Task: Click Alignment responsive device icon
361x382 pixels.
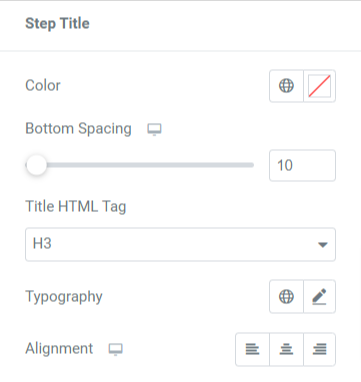Action: pyautogui.click(x=116, y=349)
